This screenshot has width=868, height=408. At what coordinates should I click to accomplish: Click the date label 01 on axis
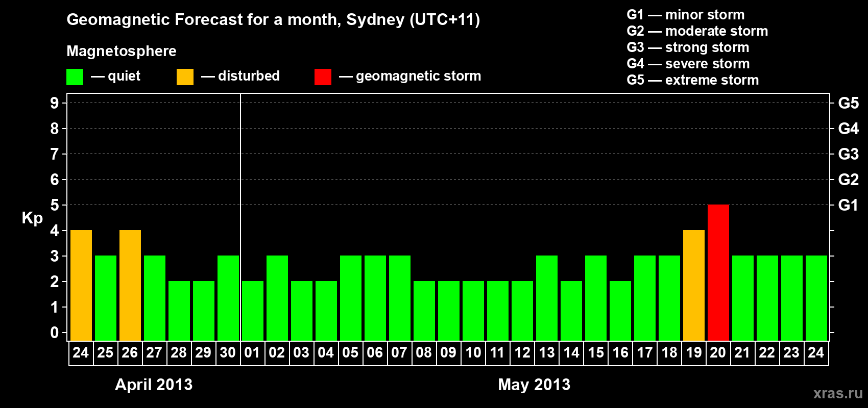click(252, 352)
